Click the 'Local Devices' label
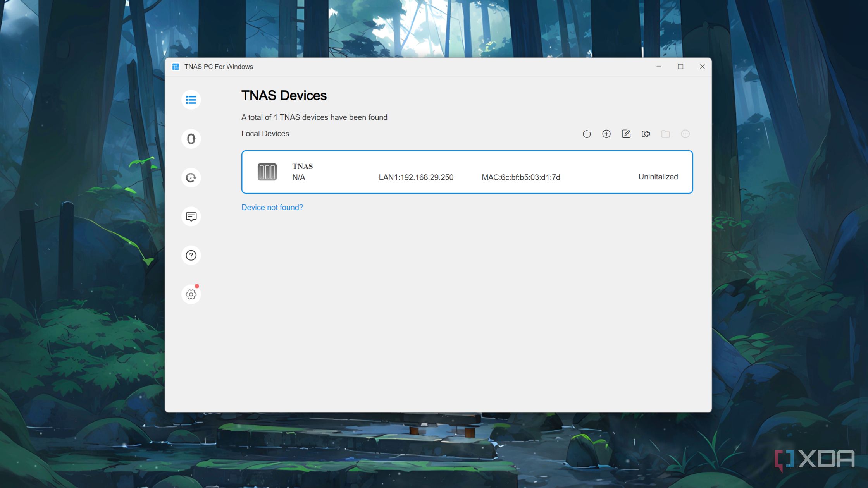The height and width of the screenshot is (488, 868). 265,134
